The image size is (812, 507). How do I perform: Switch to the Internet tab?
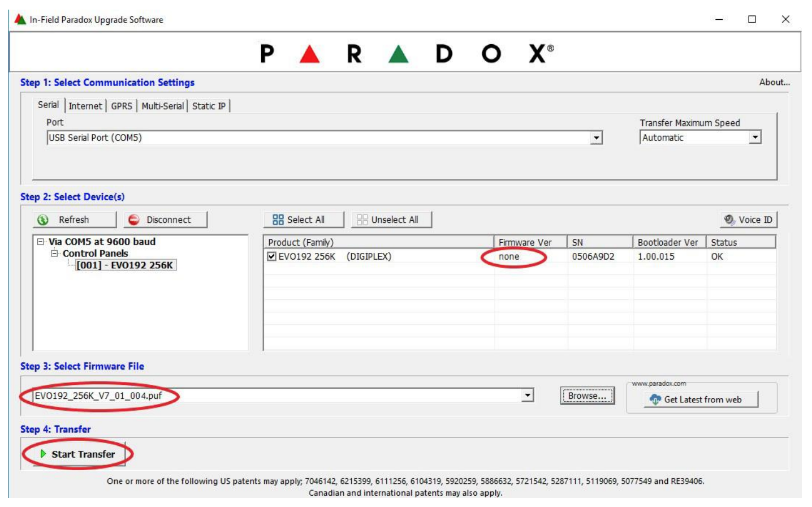click(85, 106)
